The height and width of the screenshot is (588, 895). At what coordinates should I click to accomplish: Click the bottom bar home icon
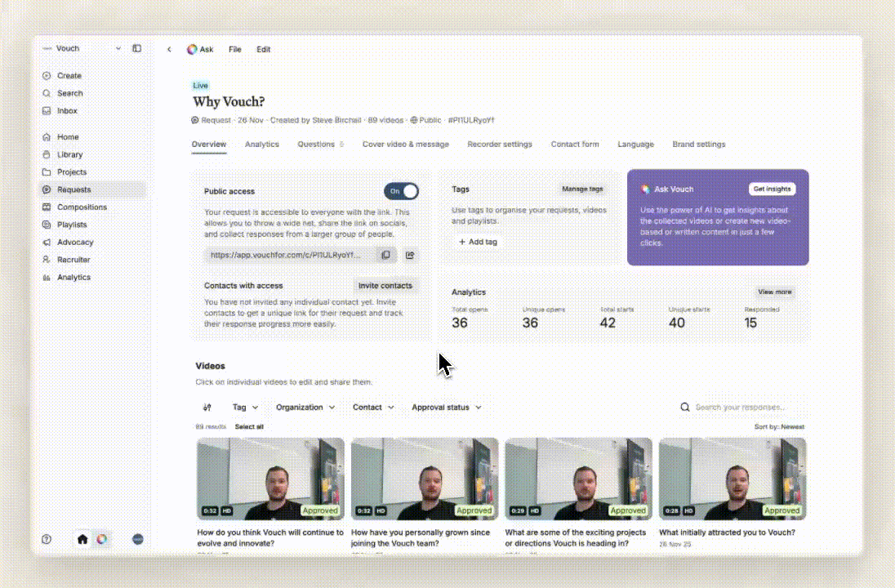click(82, 539)
